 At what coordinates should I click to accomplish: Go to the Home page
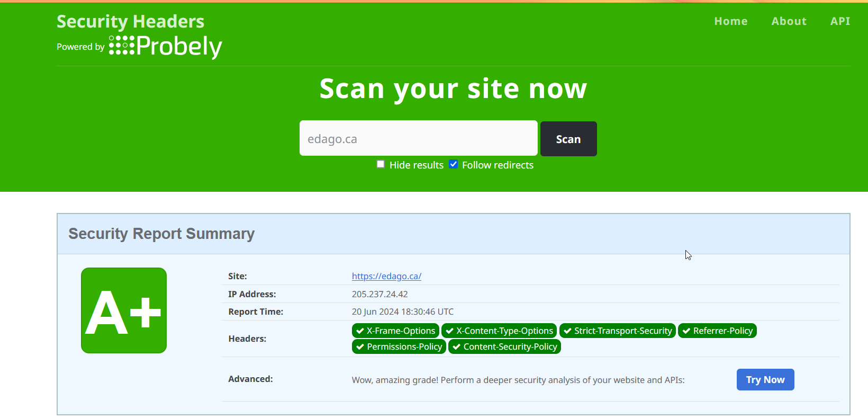coord(730,21)
